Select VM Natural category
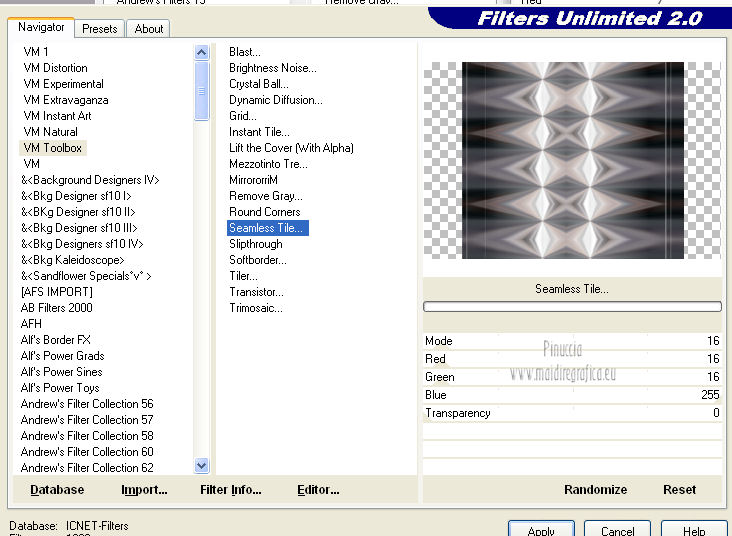 (x=50, y=132)
